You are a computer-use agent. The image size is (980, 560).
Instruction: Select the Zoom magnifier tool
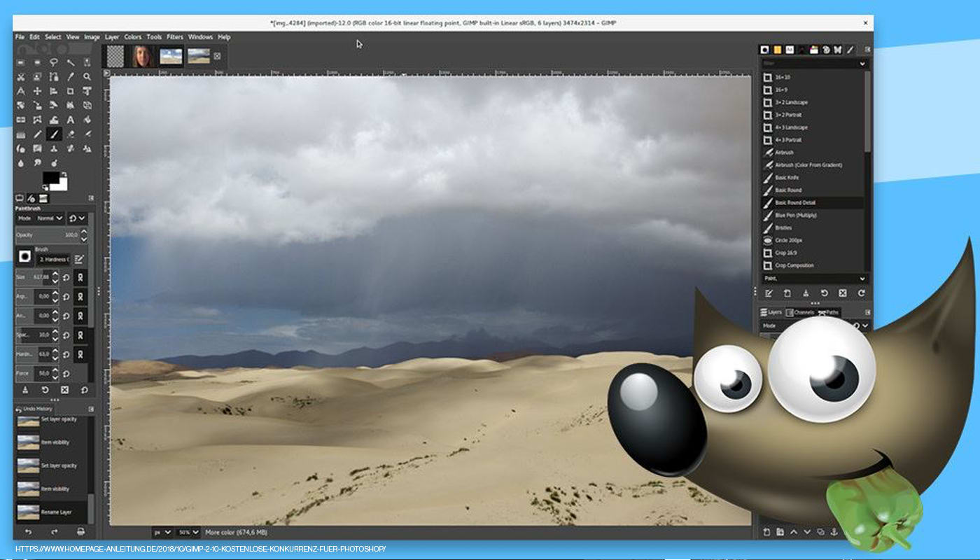click(87, 77)
